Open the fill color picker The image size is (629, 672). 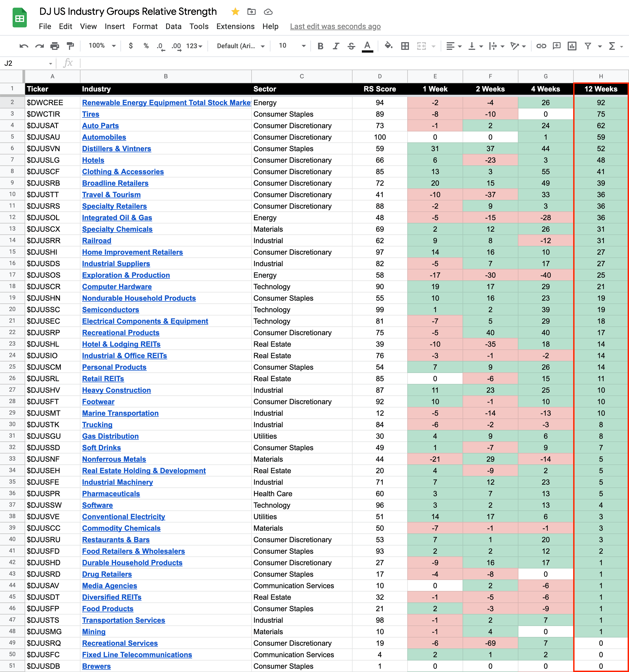[x=388, y=46]
